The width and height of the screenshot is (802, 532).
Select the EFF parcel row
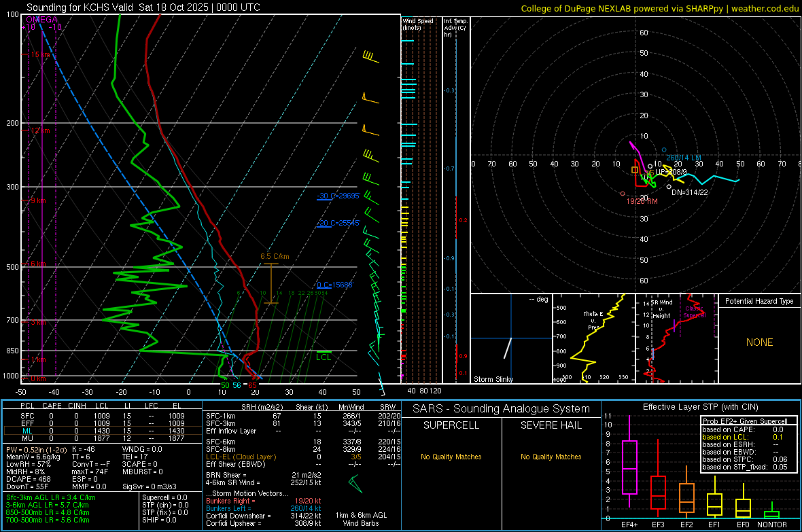[103, 423]
